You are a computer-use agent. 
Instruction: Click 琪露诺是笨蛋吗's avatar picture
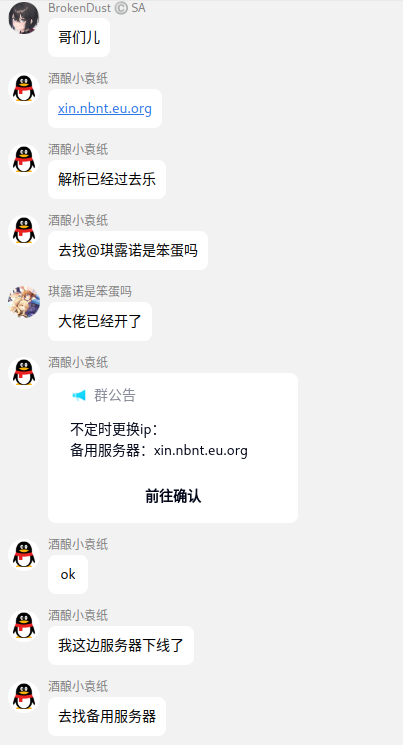coord(24,302)
